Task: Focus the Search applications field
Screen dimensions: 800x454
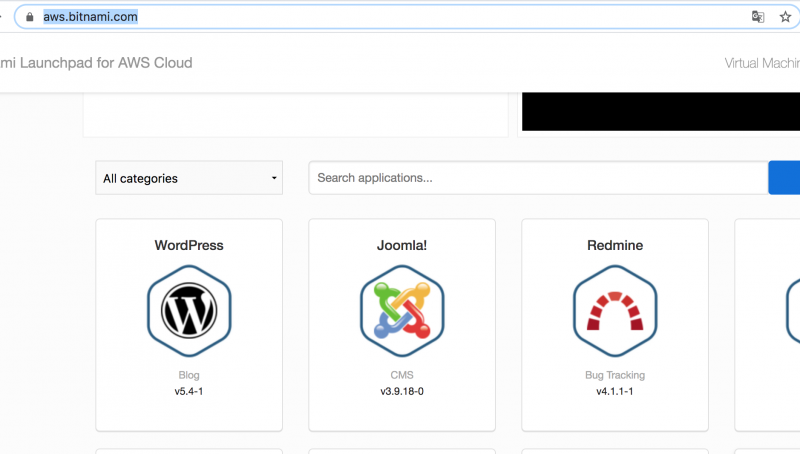Action: tap(538, 178)
